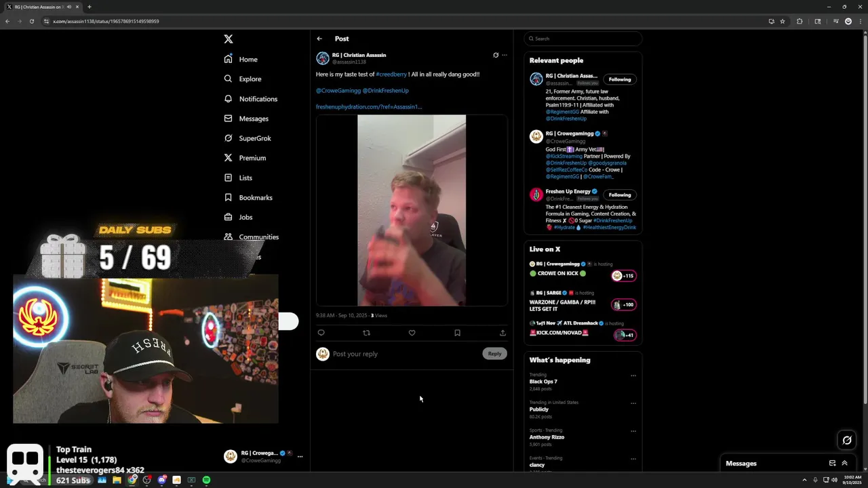
Task: Open the Chrome extensions puzzle icon
Action: pyautogui.click(x=800, y=21)
